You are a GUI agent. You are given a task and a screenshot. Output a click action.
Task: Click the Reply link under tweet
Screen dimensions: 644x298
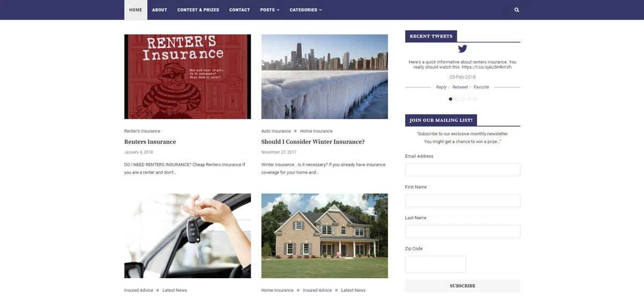(x=441, y=87)
